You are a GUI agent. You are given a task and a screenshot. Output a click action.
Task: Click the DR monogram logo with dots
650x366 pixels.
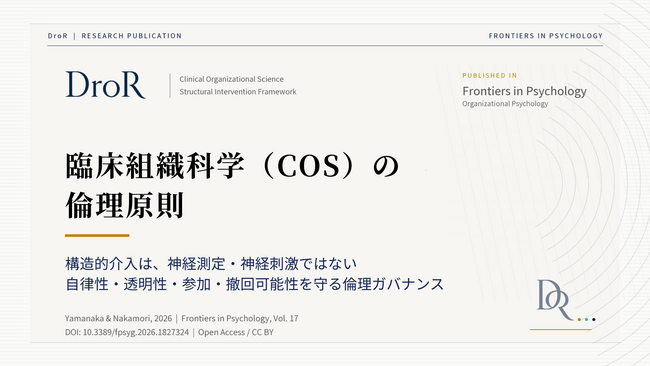coord(566,301)
